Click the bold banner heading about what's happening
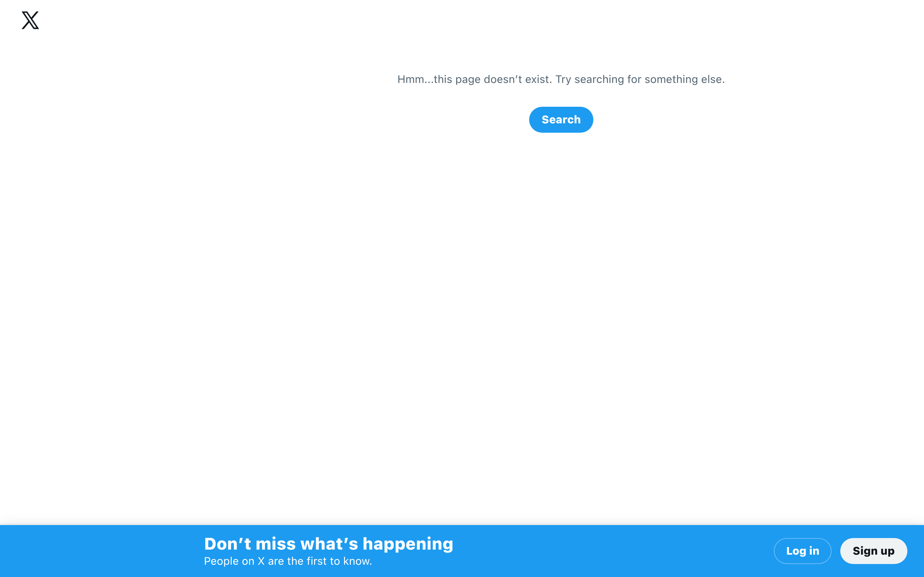The width and height of the screenshot is (924, 577). 328,543
